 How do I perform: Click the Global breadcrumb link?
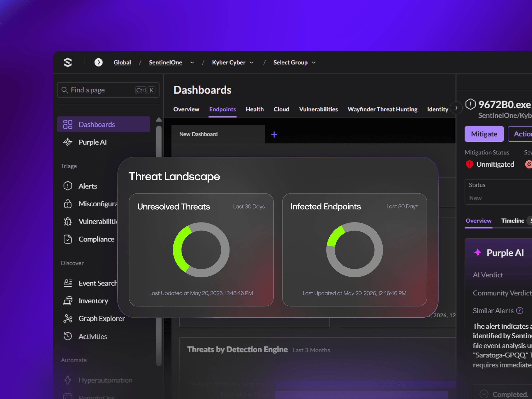(x=122, y=63)
